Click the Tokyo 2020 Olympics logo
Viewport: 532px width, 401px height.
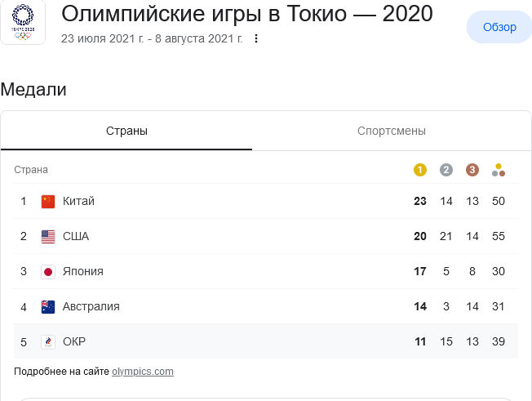pos(23,22)
